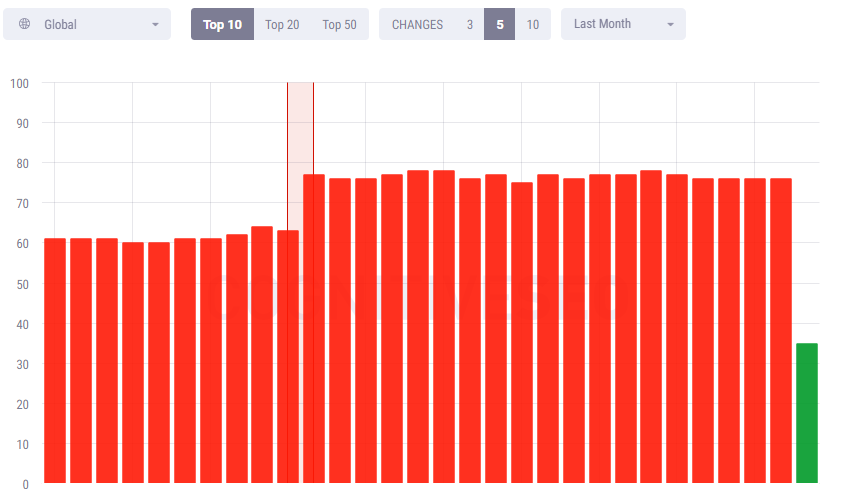The width and height of the screenshot is (861, 489).
Task: Click the Last Month dropdown arrow
Action: coord(670,25)
